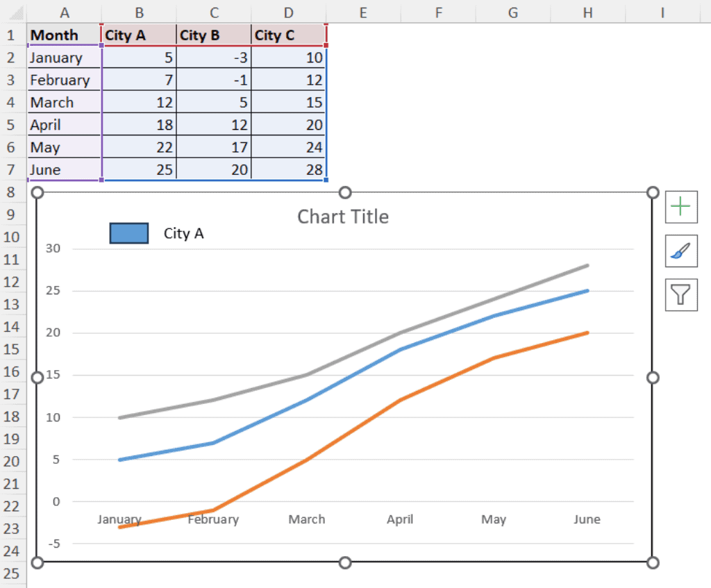
Task: Select the Chart Title text
Action: (x=342, y=217)
